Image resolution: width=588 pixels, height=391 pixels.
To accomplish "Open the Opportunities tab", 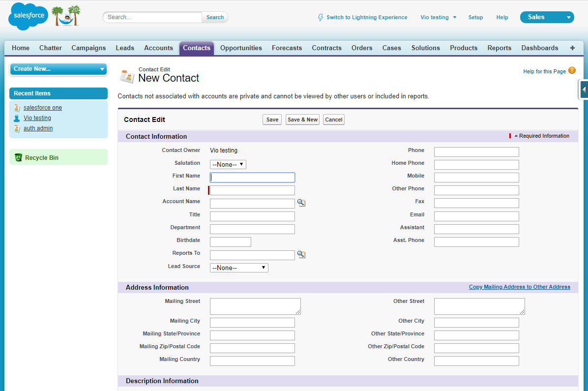I will click(x=241, y=48).
